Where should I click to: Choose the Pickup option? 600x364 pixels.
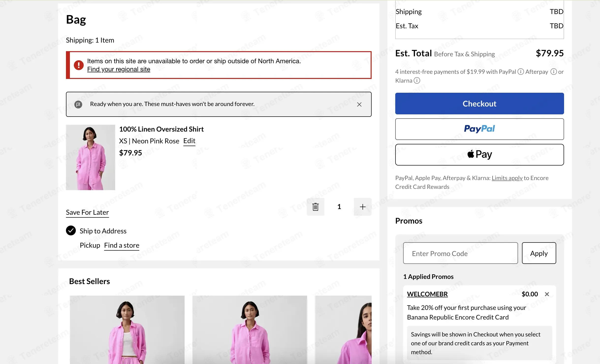(x=90, y=245)
